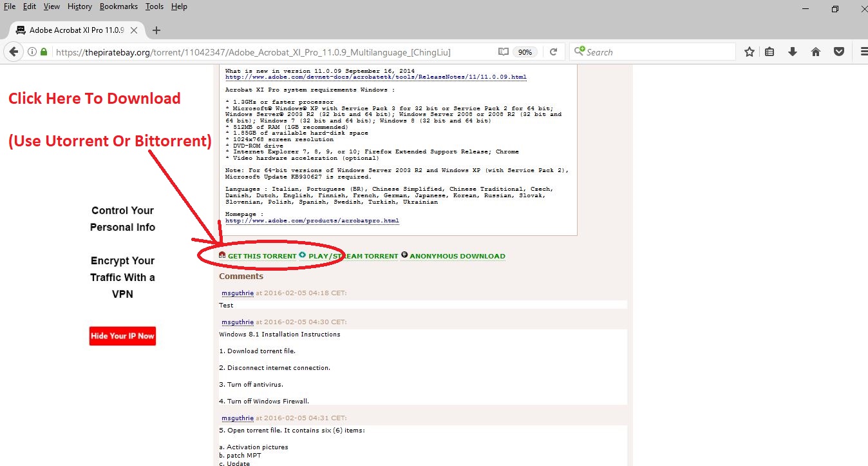Image resolution: width=868 pixels, height=466 pixels.
Task: Click the Search magnifier icon in search box
Action: (x=580, y=52)
